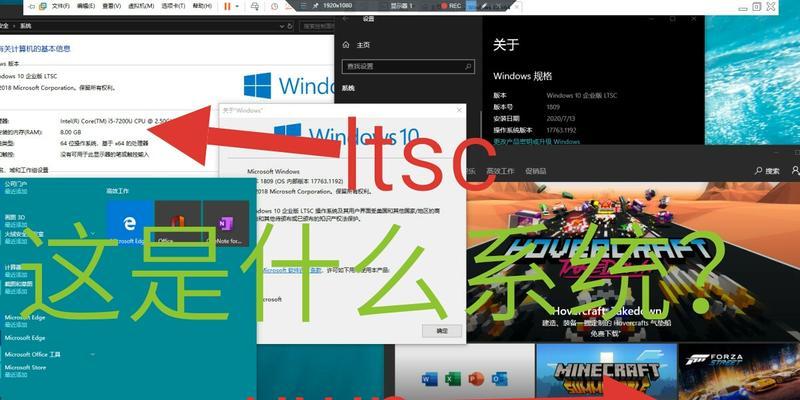Click the pencil annotate icon on recorder bar
Screen dimensions: 800x400
[x=483, y=6]
